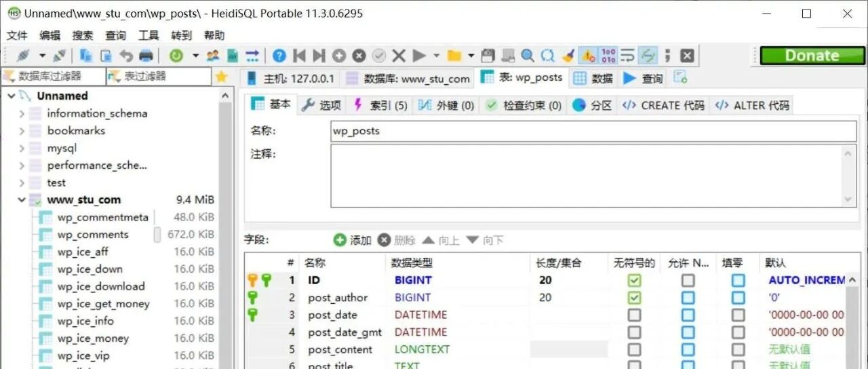Enable zerofill checkbox for post_date
Image resolution: width=868 pixels, height=369 pixels.
pyautogui.click(x=738, y=315)
